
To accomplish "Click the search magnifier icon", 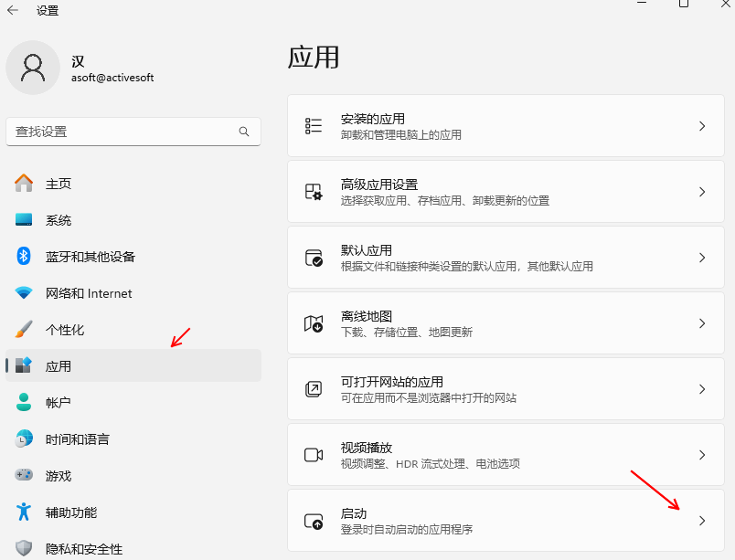I will click(x=244, y=132).
